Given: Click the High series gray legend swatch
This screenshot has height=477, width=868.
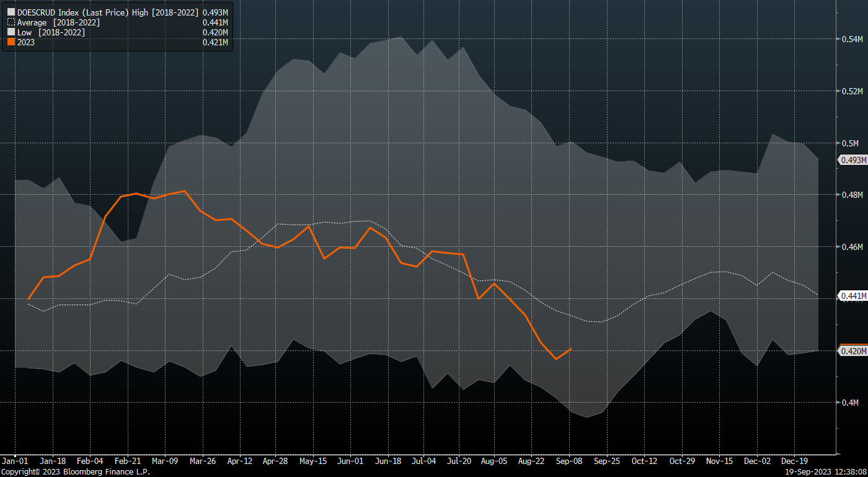Looking at the screenshot, I should tap(11, 12).
